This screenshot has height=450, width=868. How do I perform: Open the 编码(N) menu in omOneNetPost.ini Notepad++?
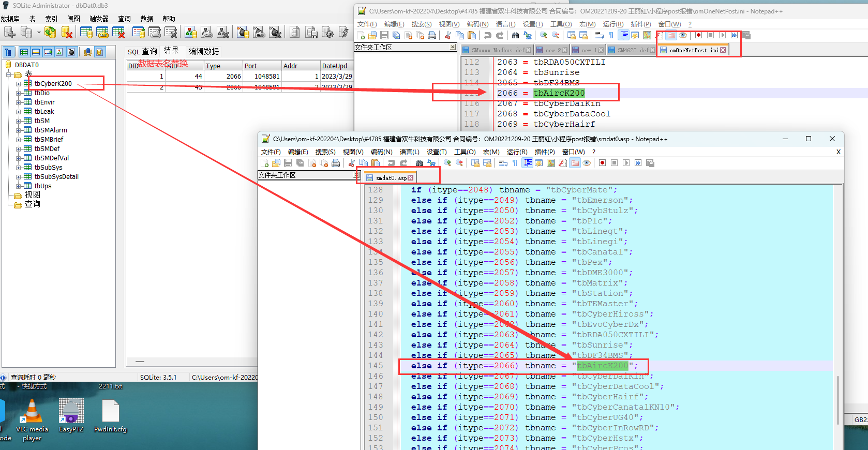click(x=477, y=24)
